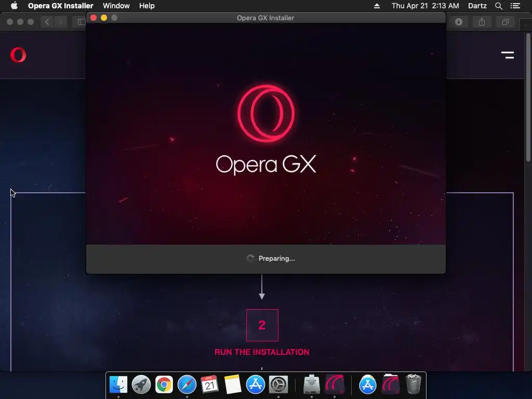Open Launchpad from the Dock
The width and height of the screenshot is (532, 399).
[141, 384]
